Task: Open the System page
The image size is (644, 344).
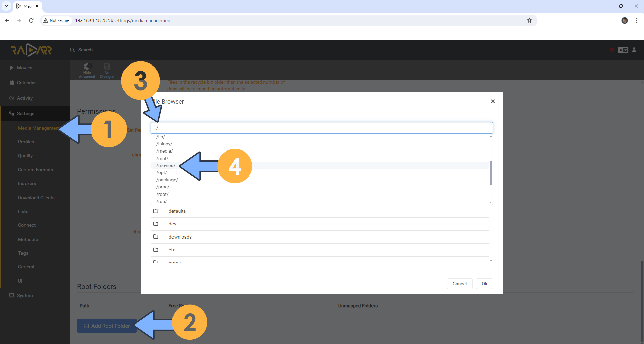Action: (24, 295)
